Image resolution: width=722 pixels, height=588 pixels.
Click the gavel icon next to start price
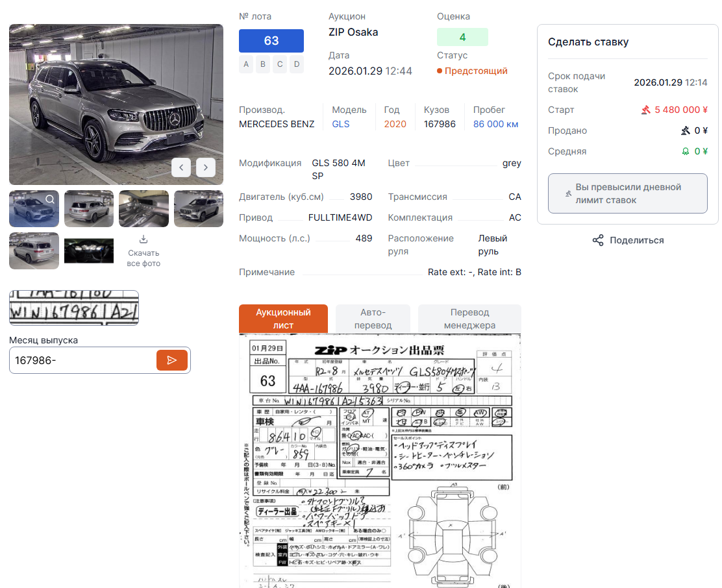point(645,110)
